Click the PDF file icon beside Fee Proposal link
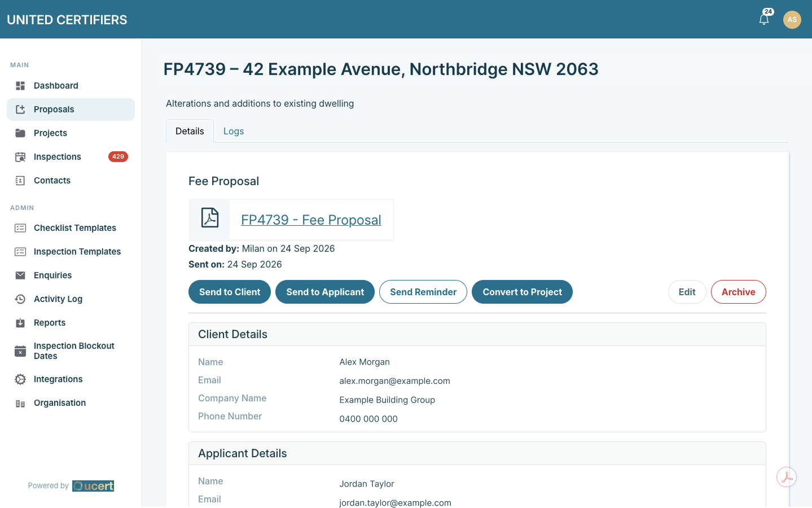The width and height of the screenshot is (812, 508). tap(210, 217)
